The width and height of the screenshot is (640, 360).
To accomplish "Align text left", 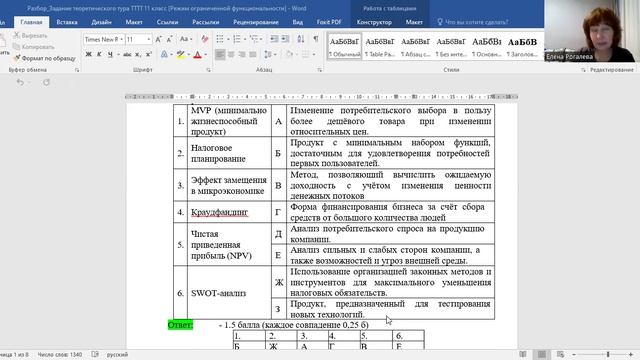I will [x=220, y=54].
